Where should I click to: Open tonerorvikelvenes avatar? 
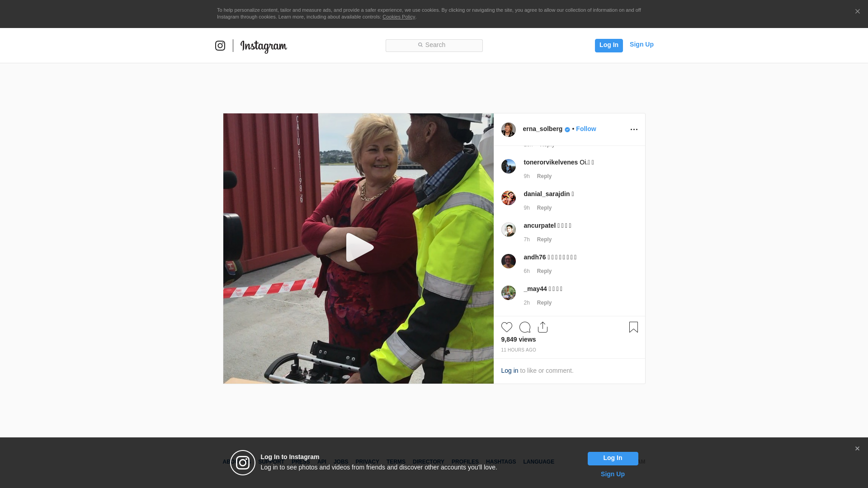coord(509,166)
